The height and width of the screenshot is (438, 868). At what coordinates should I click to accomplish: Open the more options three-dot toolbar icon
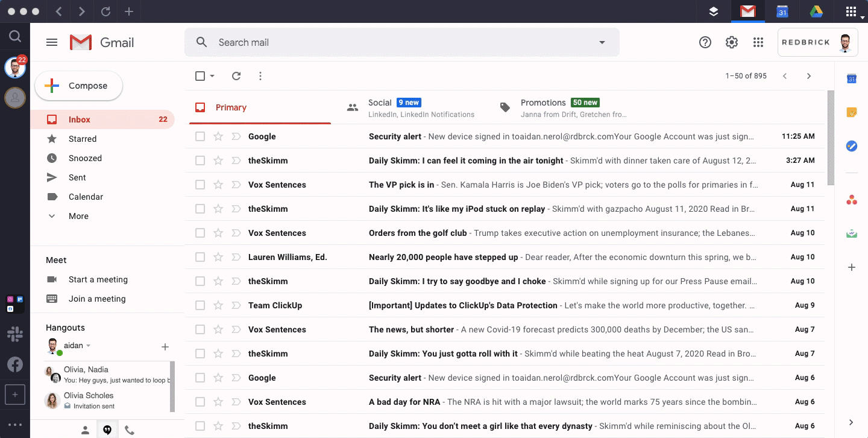260,76
